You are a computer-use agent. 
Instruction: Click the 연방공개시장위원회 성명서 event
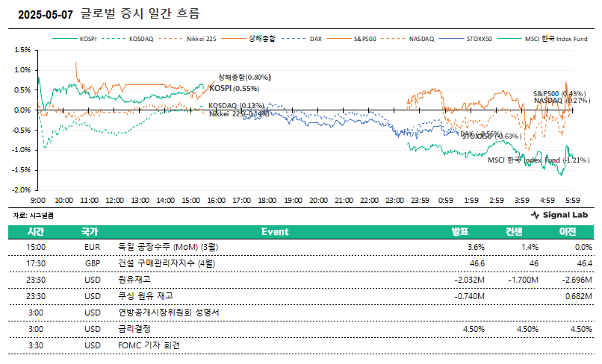169,313
